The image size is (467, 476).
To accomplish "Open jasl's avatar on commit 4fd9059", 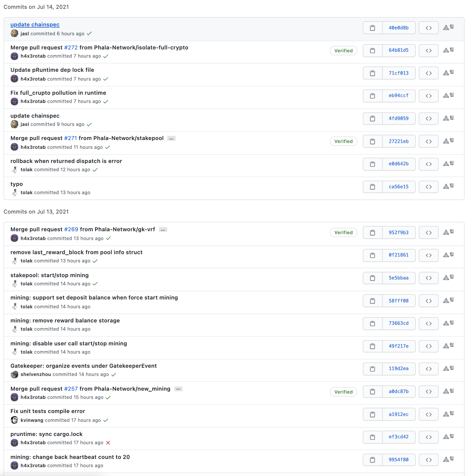I will pos(14,124).
